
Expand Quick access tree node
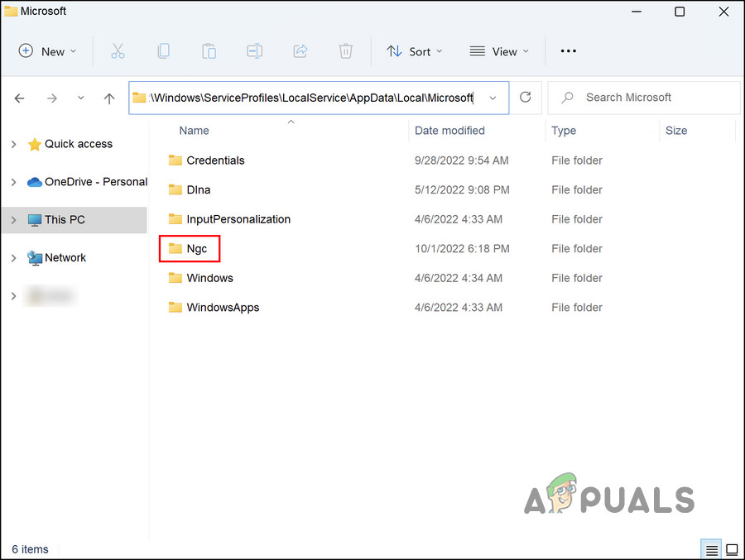point(14,144)
